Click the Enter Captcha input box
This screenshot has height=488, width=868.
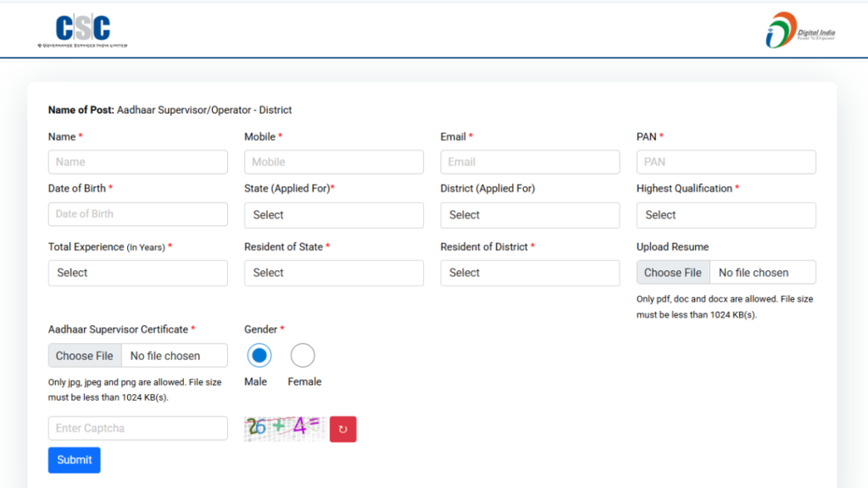[137, 429]
